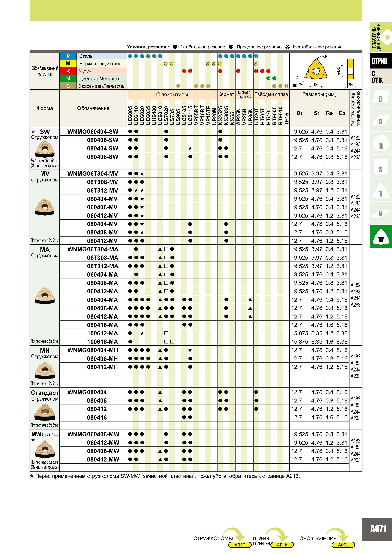Click the Кермет column group header
Screen dimensions: 392x555
pos(226,94)
